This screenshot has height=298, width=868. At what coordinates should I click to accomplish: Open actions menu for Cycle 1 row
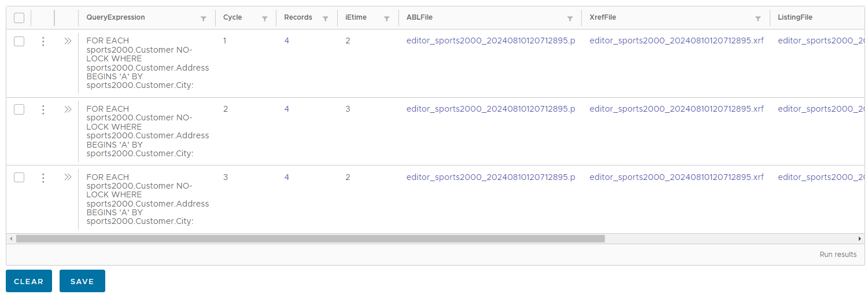[43, 42]
